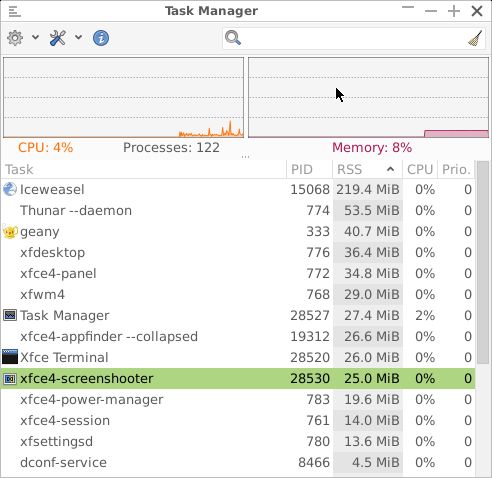The width and height of the screenshot is (492, 478).
Task: Sort by the Task column header
Action: point(143,169)
